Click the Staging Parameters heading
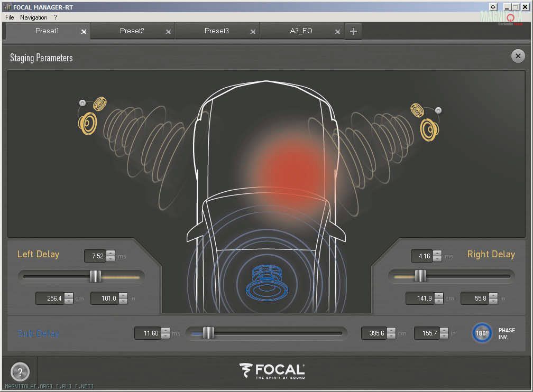This screenshot has height=392, width=533. click(41, 58)
